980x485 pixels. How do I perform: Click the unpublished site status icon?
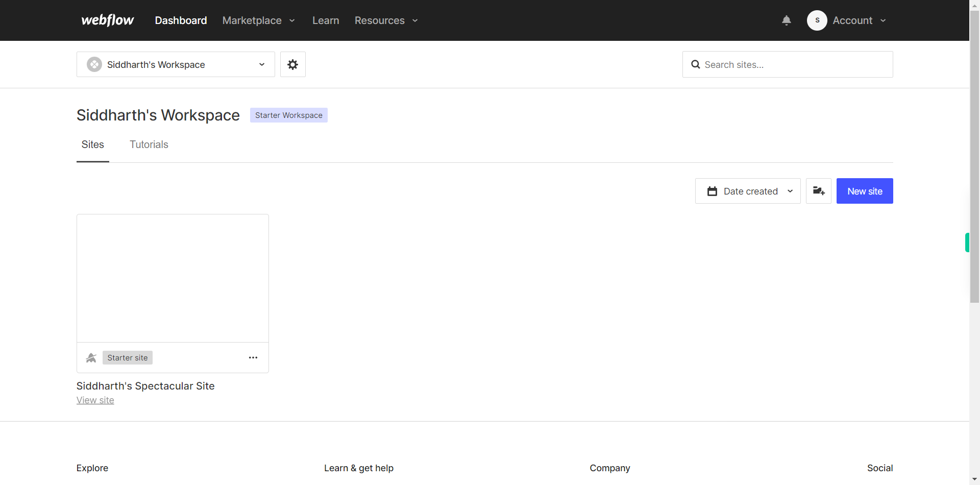(91, 357)
